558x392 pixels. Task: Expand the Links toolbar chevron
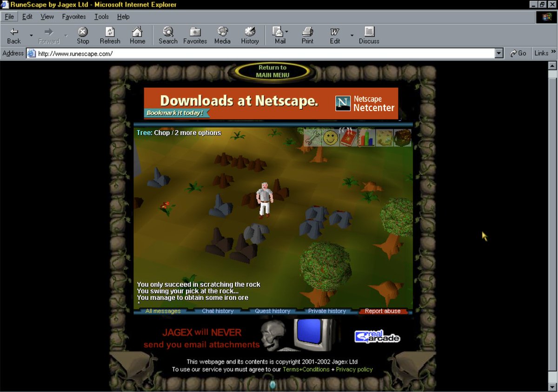tap(553, 52)
